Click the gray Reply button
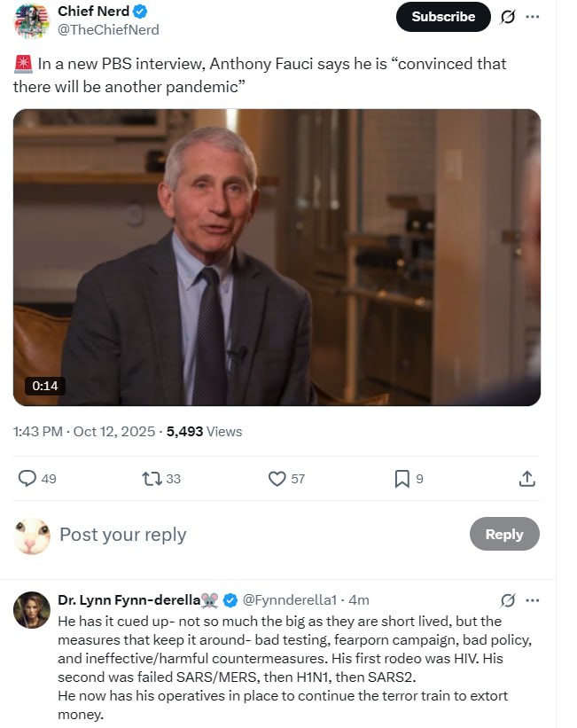577x728 pixels. pyautogui.click(x=503, y=534)
